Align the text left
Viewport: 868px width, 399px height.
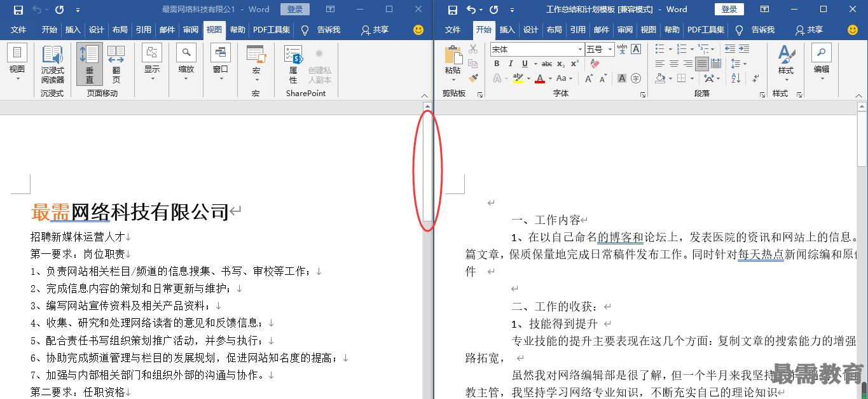(x=660, y=64)
